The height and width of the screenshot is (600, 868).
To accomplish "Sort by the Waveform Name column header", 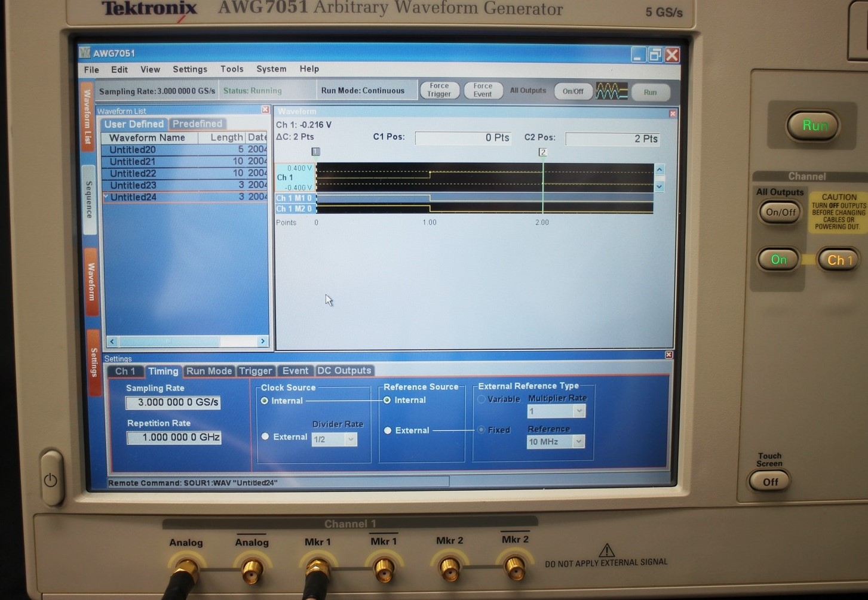I will pos(149,138).
